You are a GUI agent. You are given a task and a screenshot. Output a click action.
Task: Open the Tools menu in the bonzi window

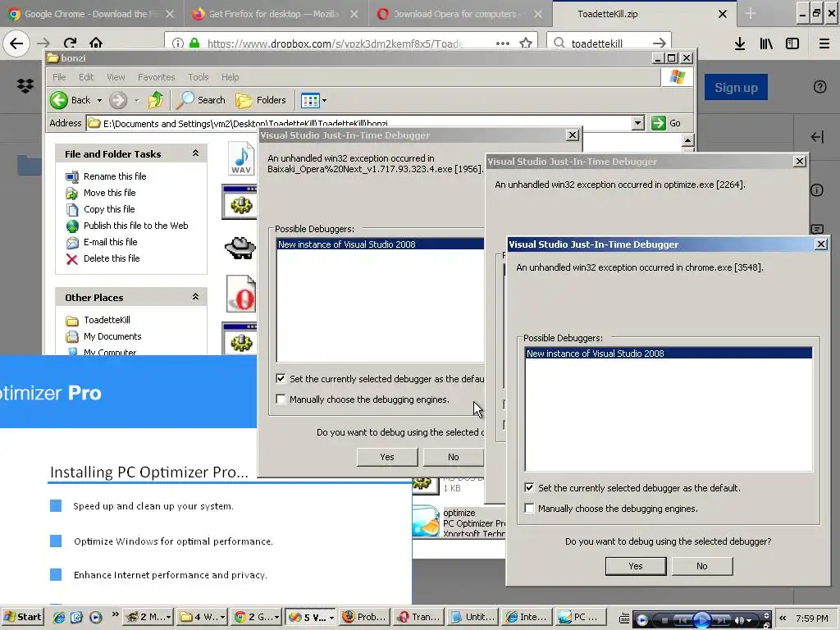[199, 77]
